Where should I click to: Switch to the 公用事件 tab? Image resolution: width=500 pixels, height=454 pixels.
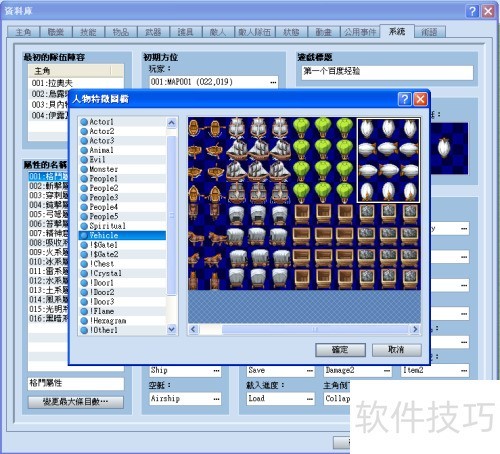tap(360, 32)
